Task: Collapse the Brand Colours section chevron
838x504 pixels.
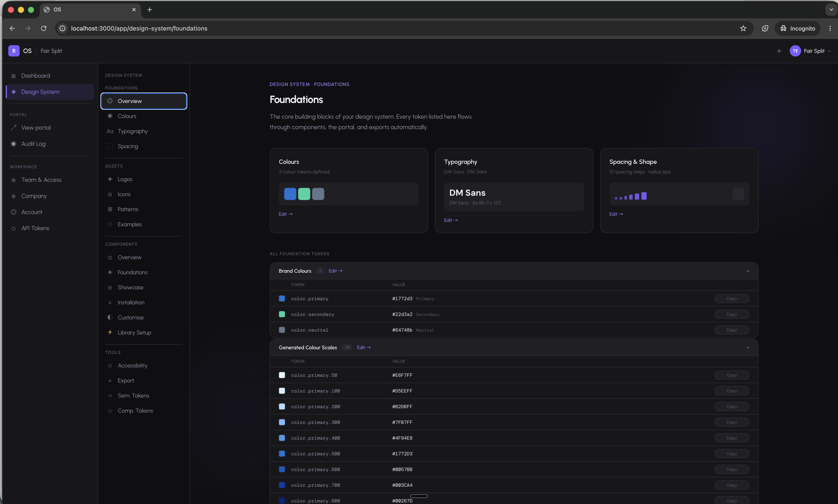Action: click(x=748, y=271)
